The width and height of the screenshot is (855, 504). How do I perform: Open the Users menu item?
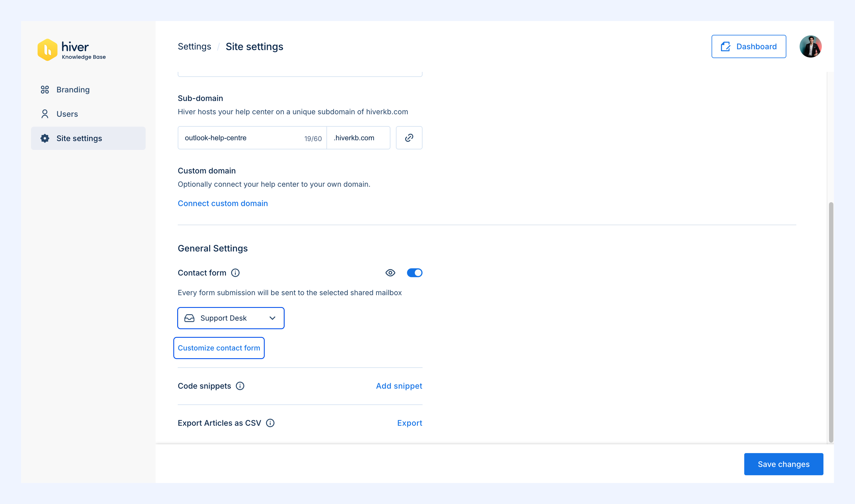[x=88, y=114]
